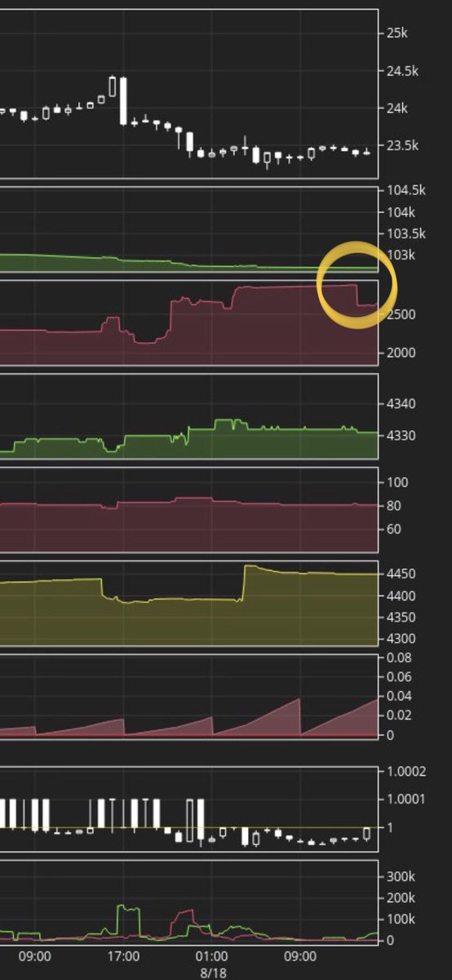The width and height of the screenshot is (452, 980).
Task: Select the 8/18 date label
Action: [x=211, y=973]
